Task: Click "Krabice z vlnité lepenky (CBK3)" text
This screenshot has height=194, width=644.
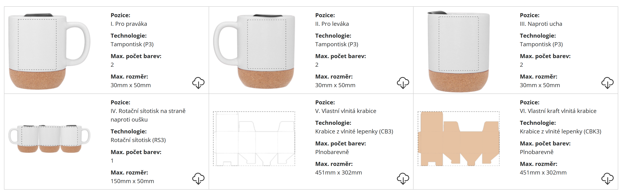Action: 560,131
